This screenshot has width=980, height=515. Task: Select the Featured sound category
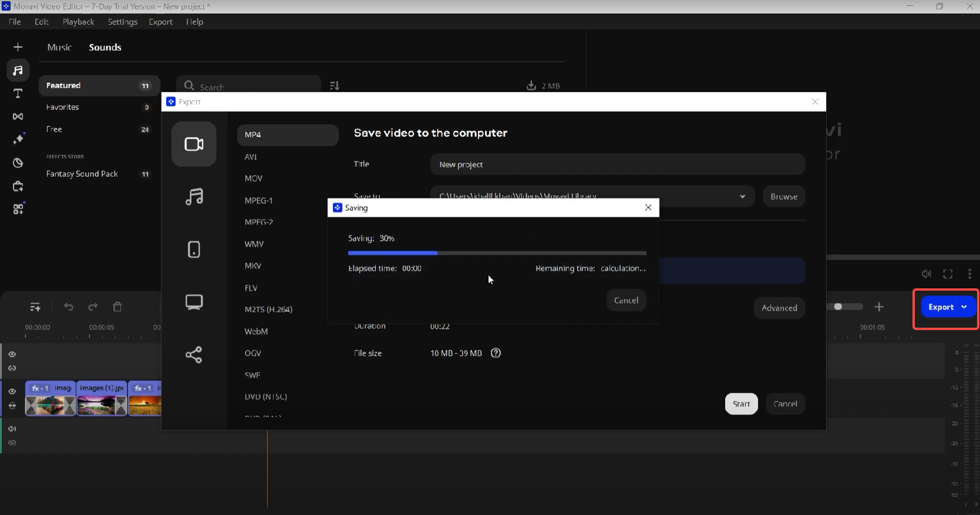99,86
